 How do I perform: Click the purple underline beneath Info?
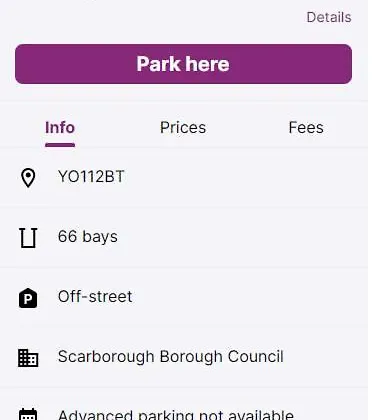coord(60,145)
